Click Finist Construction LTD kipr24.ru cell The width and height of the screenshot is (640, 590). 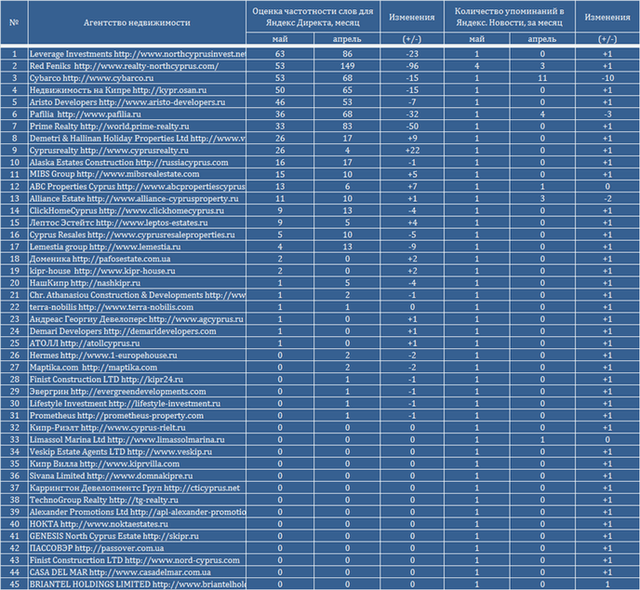tap(137, 379)
